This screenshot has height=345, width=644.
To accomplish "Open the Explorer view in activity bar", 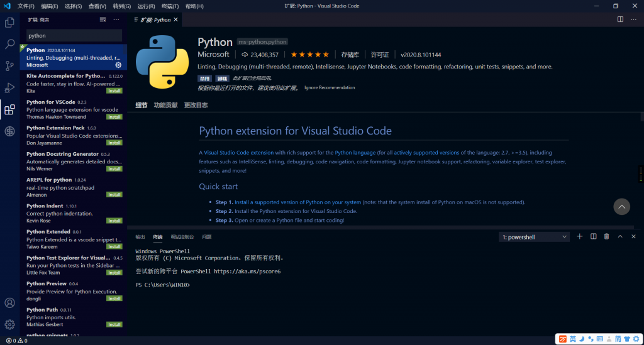I will coord(9,22).
